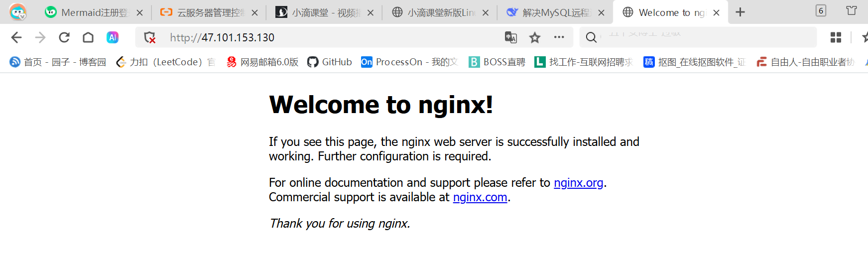
Task: Click the insecure site shield icon
Action: click(x=149, y=37)
